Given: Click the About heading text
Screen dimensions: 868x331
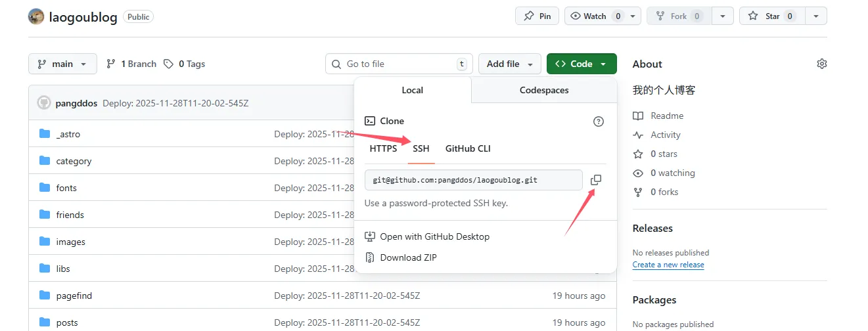Looking at the screenshot, I should [647, 64].
